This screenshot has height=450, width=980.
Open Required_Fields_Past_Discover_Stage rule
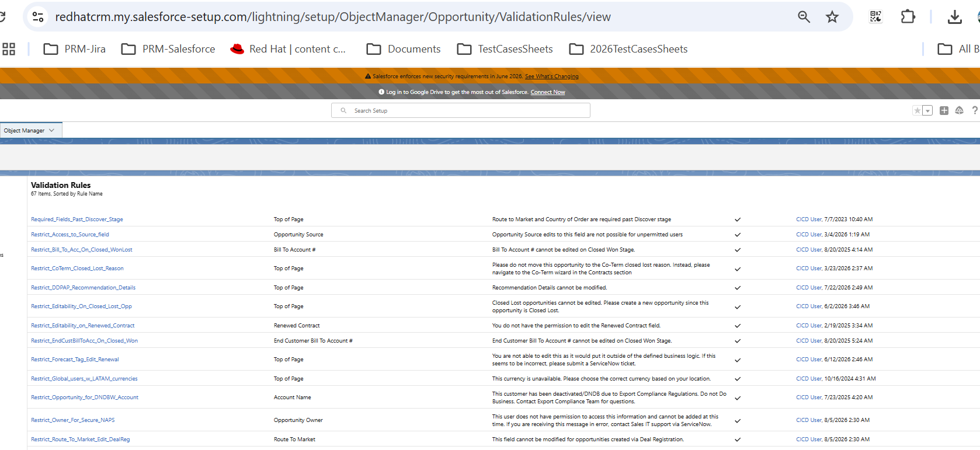(x=77, y=219)
